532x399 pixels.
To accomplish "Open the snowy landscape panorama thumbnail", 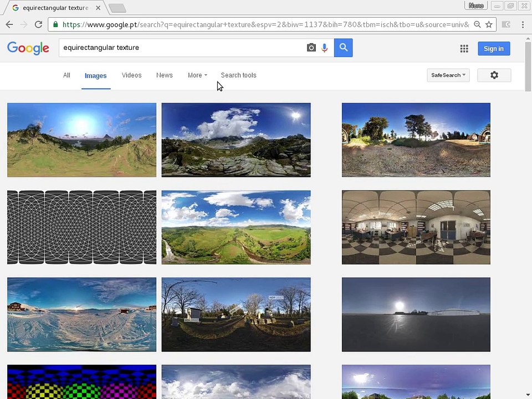I will [x=82, y=315].
